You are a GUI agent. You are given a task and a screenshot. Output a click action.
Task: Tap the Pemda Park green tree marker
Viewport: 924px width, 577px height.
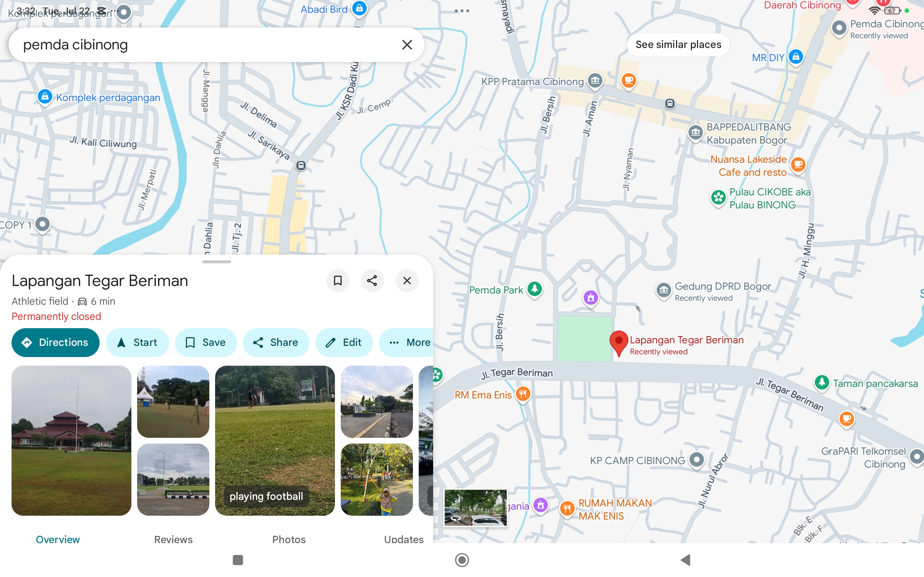(x=534, y=289)
